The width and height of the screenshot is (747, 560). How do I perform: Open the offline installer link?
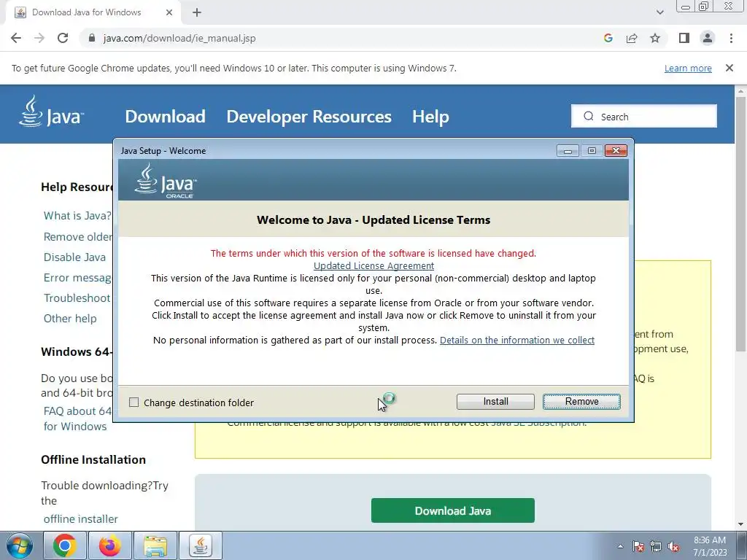click(x=80, y=518)
